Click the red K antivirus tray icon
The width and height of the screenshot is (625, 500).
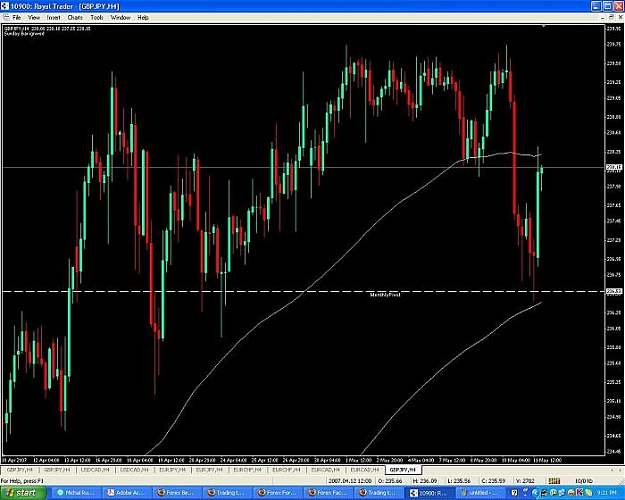[579, 493]
